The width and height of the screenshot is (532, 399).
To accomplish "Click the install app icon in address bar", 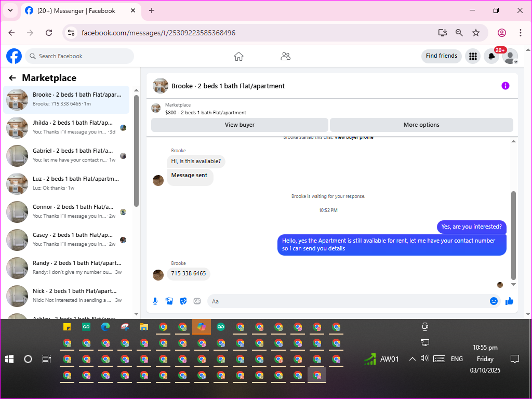I will click(443, 33).
